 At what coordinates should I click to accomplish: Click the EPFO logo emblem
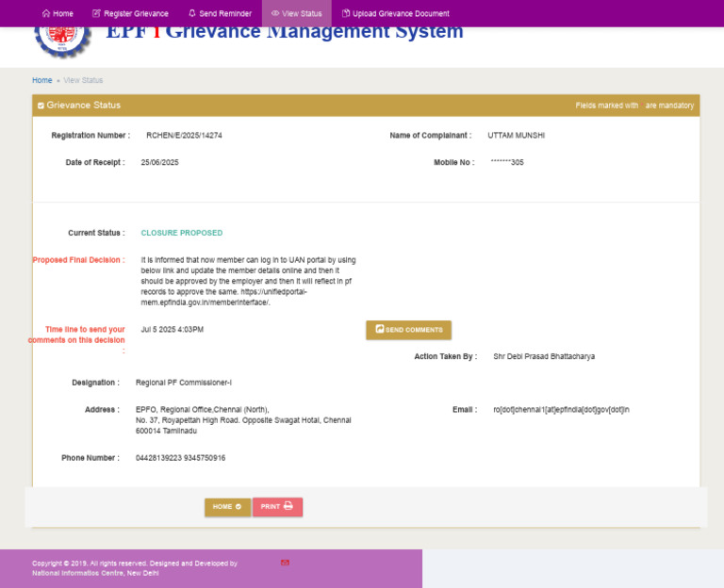coord(62,41)
